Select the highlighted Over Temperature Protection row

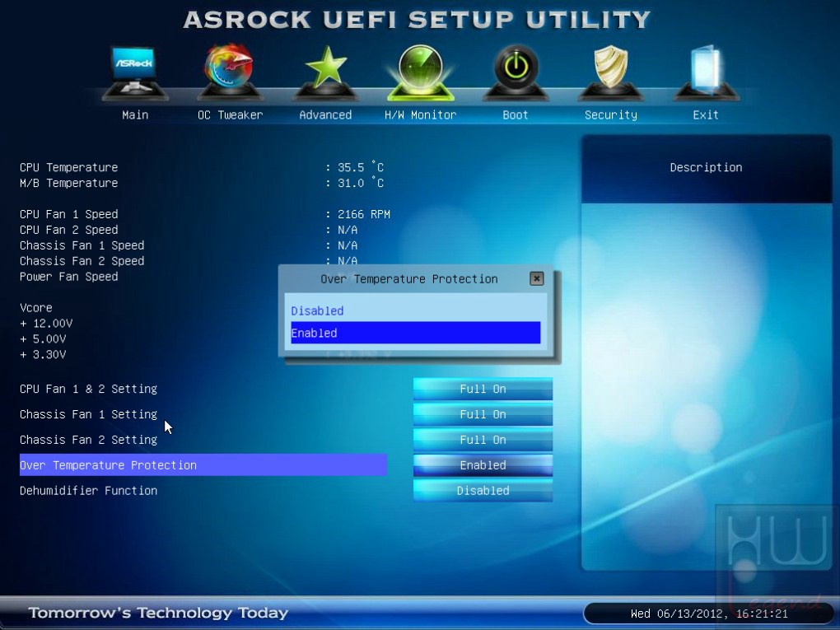[x=203, y=465]
